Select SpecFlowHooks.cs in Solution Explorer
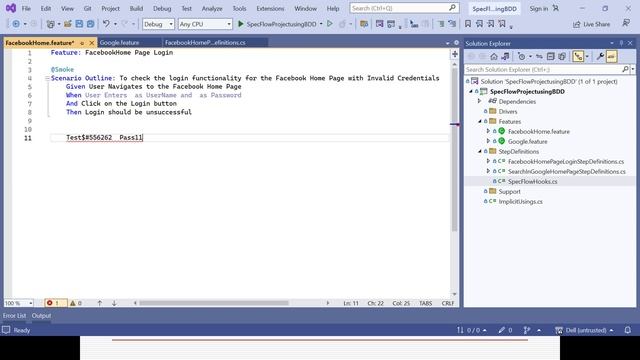 click(x=532, y=181)
